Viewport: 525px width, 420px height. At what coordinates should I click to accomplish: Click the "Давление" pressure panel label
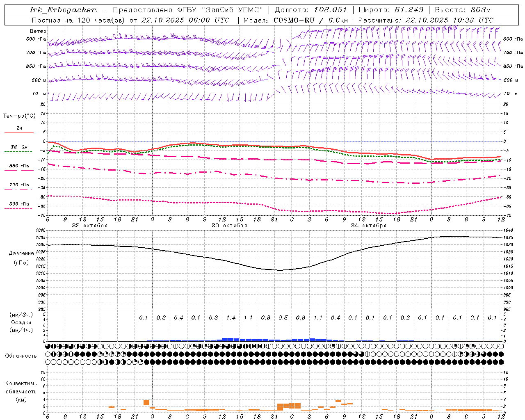21,253
